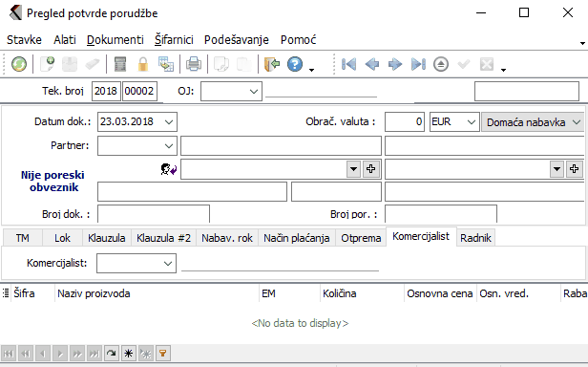The height and width of the screenshot is (367, 588).
Task: Click the Količina column header
Action: point(340,293)
